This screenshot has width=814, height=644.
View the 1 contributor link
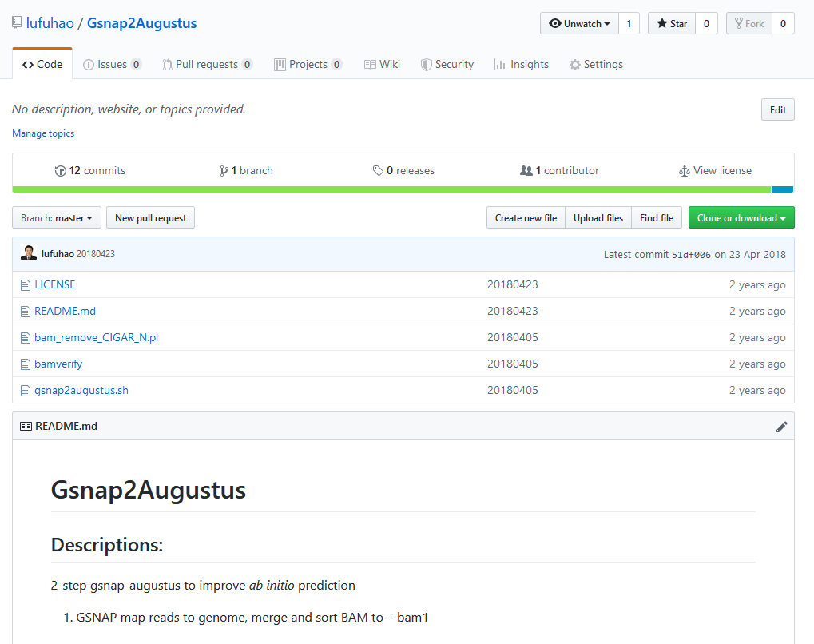tap(560, 170)
